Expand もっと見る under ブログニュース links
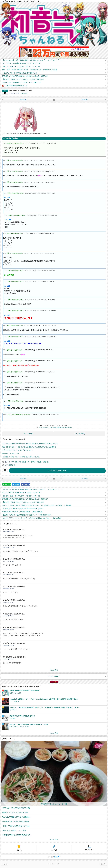This screenshot has height=868, width=108. click(x=54, y=839)
